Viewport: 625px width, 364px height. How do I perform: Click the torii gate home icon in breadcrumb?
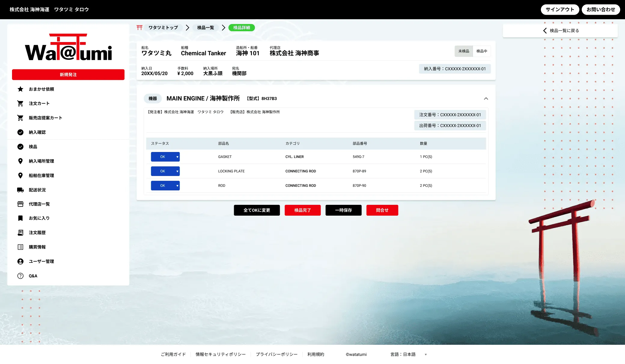[x=139, y=28]
